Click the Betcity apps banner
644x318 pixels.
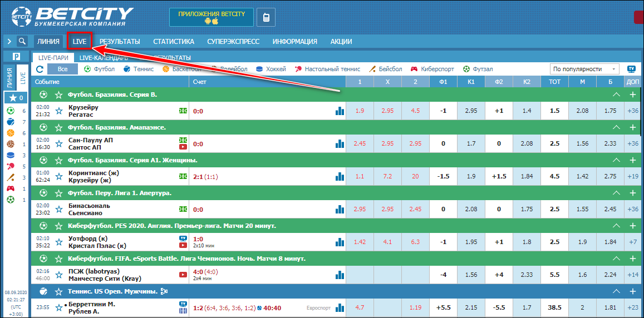(211, 17)
